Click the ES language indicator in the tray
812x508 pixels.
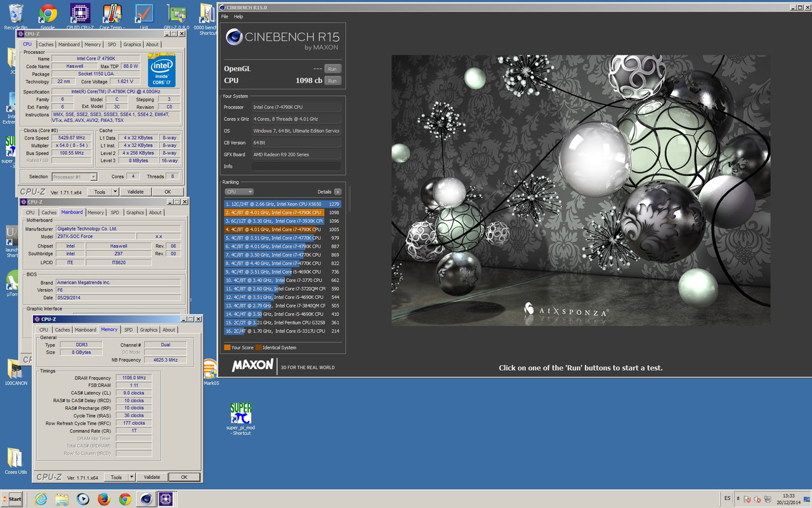click(x=728, y=499)
